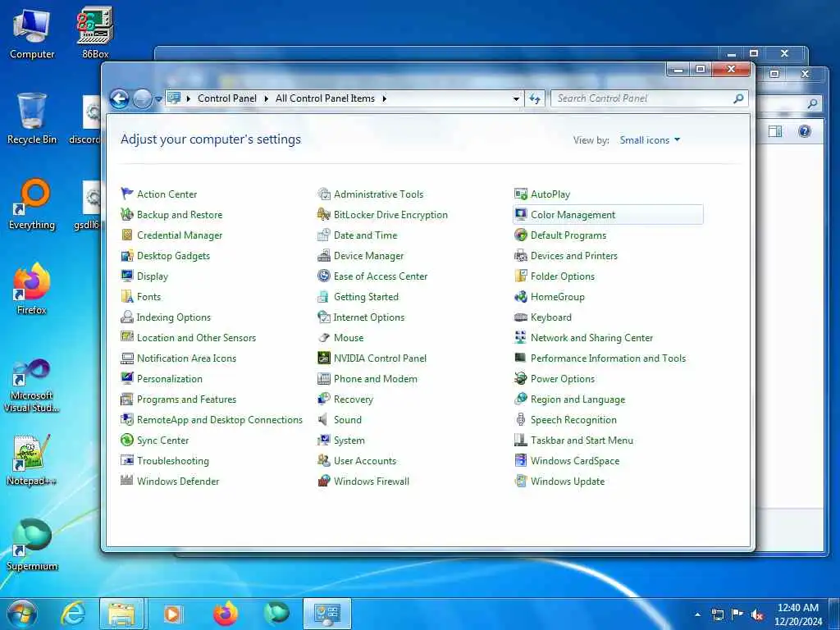Click the Default Programs icon
Image resolution: width=840 pixels, height=630 pixels.
520,235
